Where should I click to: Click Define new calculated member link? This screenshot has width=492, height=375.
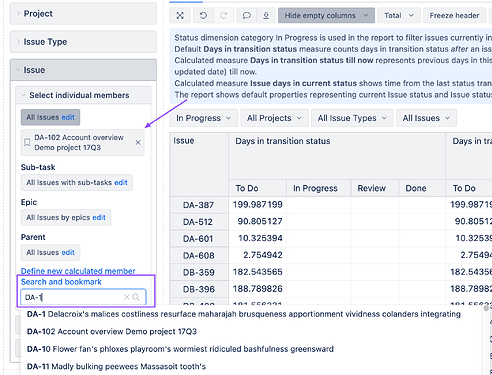tap(78, 271)
